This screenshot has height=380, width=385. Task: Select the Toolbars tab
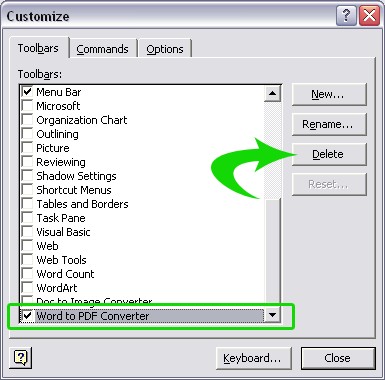(x=38, y=48)
